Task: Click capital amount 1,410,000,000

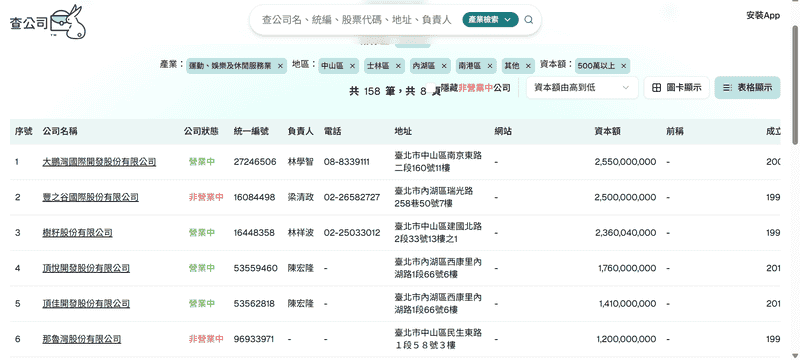Action: (x=628, y=304)
